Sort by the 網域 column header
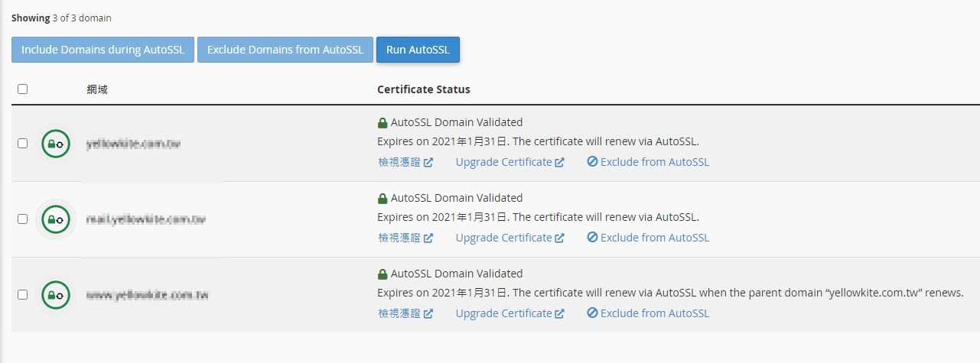This screenshot has height=363, width=980. (97, 89)
